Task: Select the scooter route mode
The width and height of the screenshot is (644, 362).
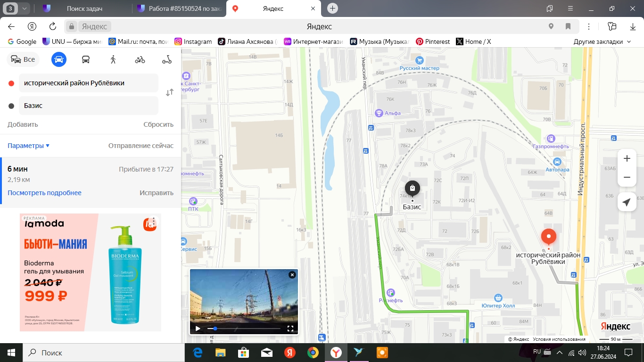Action: click(x=167, y=59)
